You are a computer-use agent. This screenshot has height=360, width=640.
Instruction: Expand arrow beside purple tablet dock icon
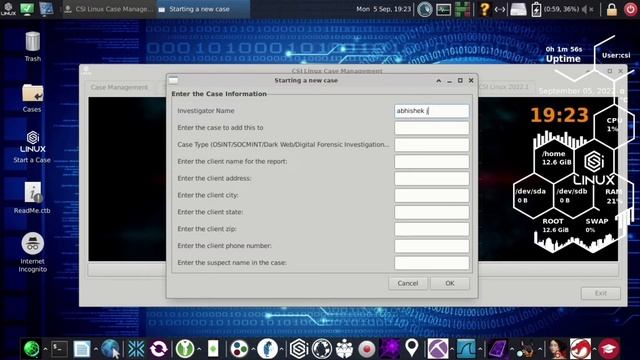point(511,349)
